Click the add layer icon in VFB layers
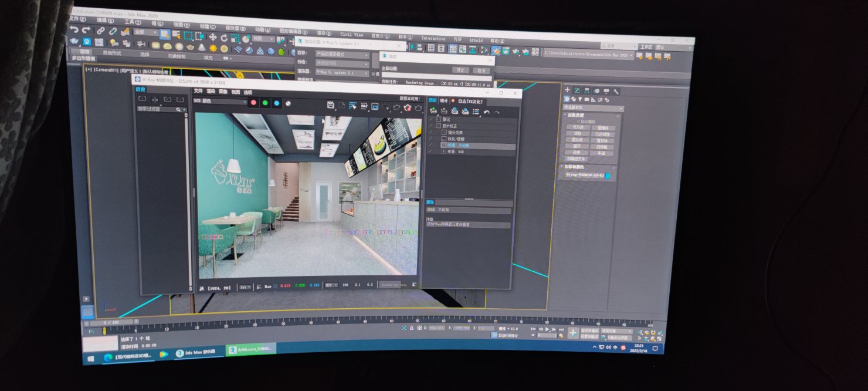 point(433,110)
